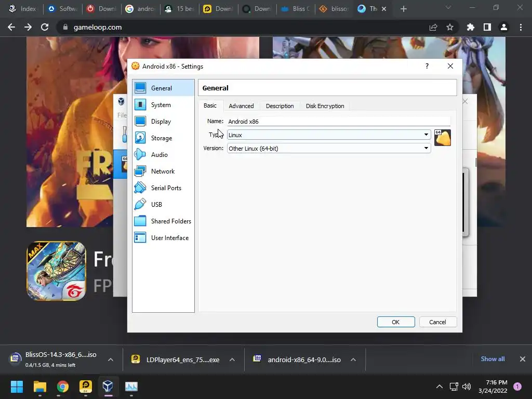Close the Chrome downloads bar
Image resolution: width=532 pixels, height=399 pixels.
coord(523,359)
